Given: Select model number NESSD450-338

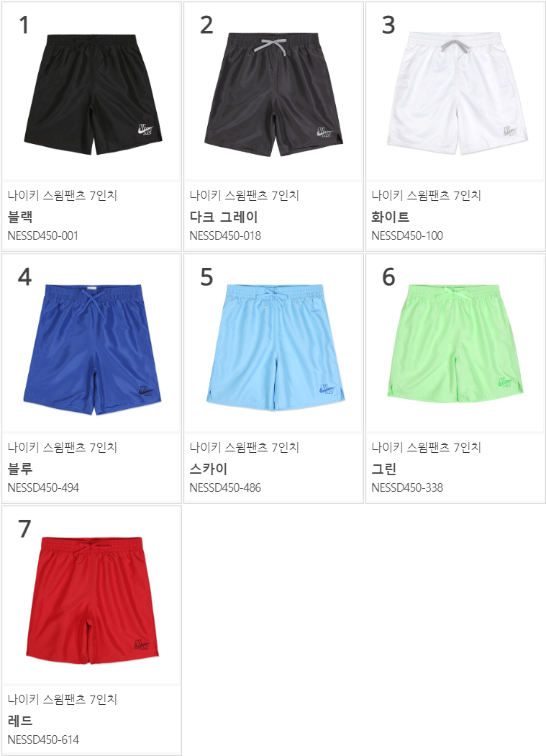Looking at the screenshot, I should (x=407, y=487).
